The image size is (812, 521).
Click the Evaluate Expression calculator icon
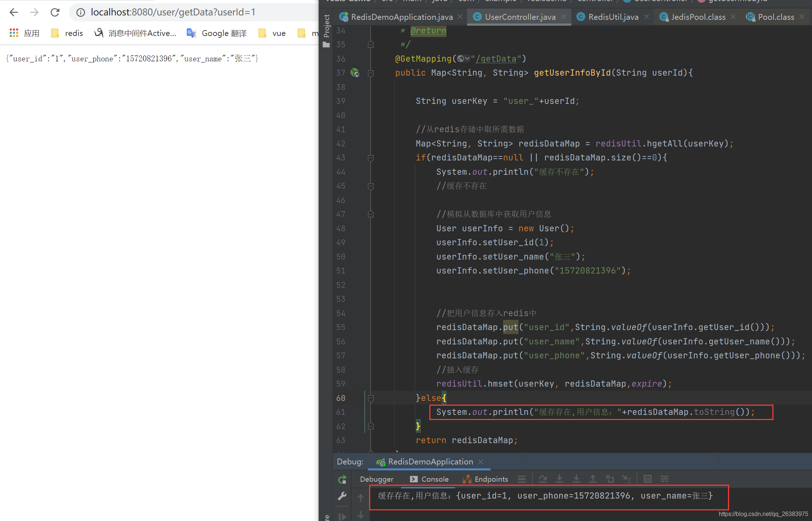(648, 479)
